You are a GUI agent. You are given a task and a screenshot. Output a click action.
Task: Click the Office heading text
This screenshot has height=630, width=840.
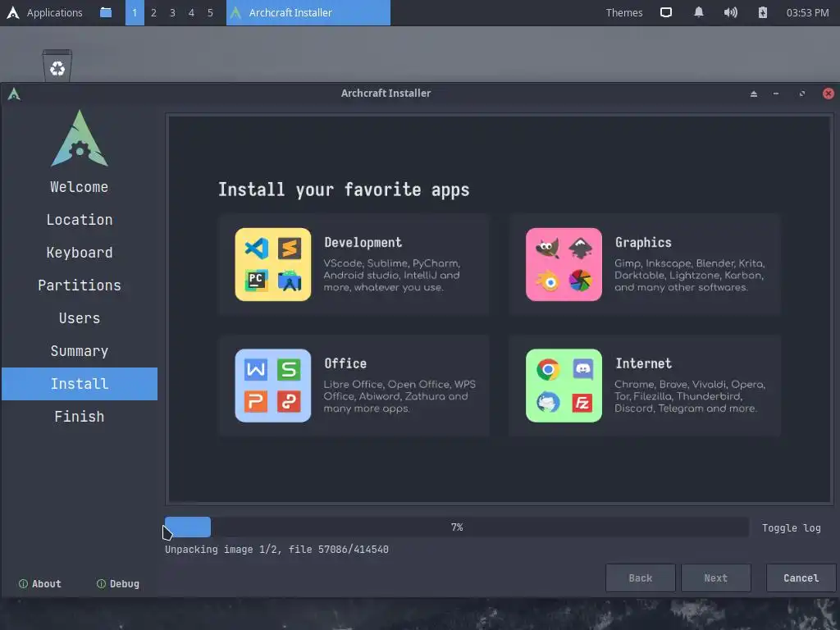[x=345, y=363]
